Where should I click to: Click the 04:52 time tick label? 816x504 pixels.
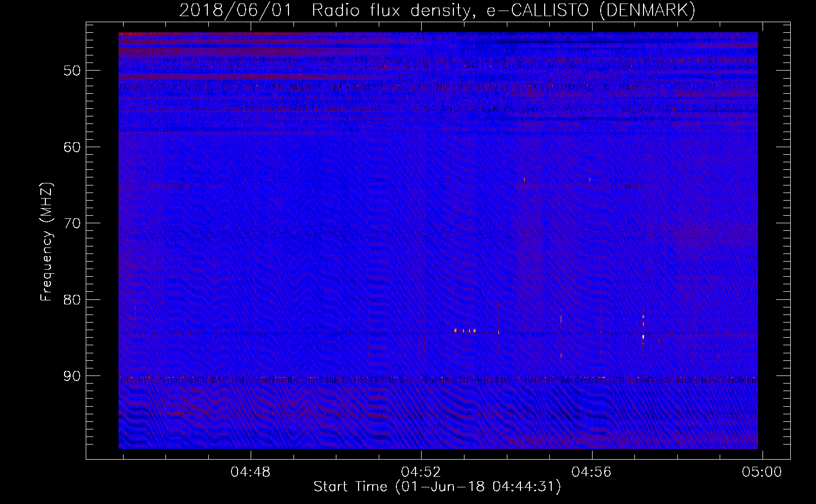[x=421, y=472]
